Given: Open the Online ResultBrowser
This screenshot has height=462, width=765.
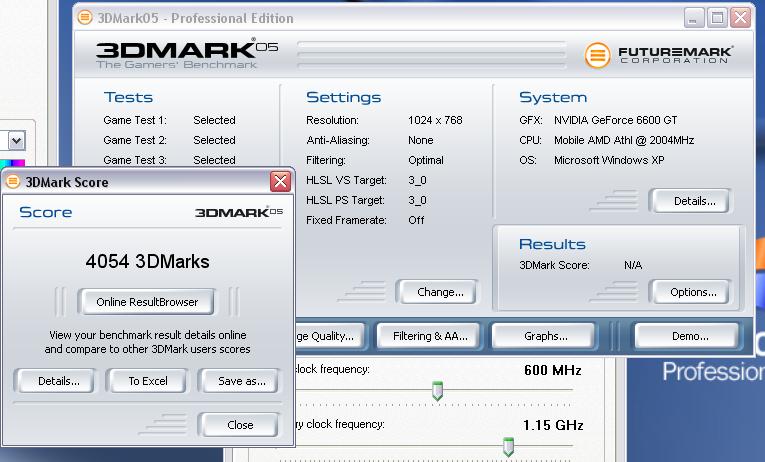Looking at the screenshot, I should pyautogui.click(x=146, y=302).
